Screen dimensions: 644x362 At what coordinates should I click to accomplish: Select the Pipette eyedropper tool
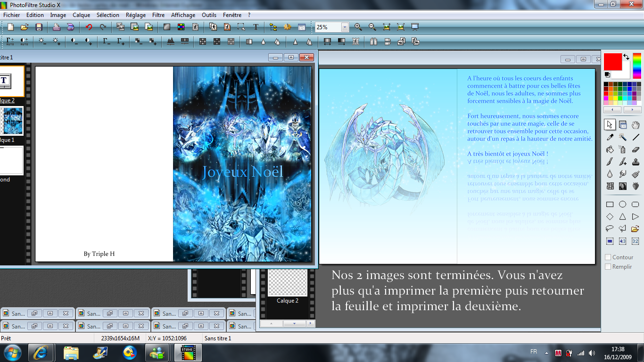click(x=610, y=137)
